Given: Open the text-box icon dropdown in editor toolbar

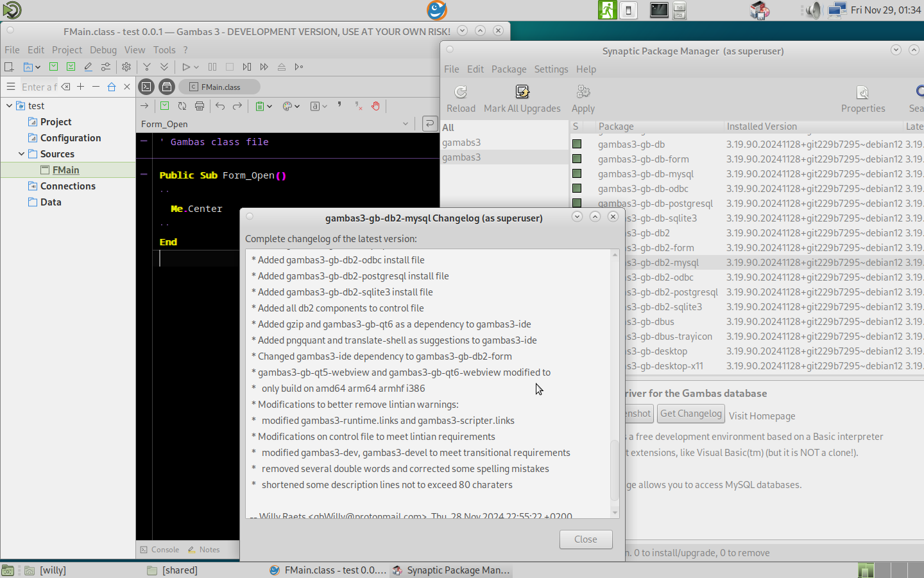Looking at the screenshot, I should point(325,106).
